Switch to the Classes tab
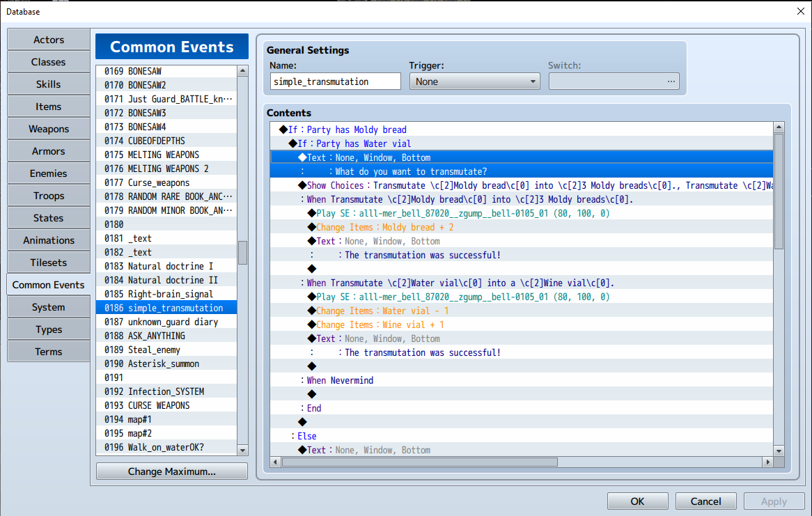Viewport: 812px width, 516px height. click(49, 62)
